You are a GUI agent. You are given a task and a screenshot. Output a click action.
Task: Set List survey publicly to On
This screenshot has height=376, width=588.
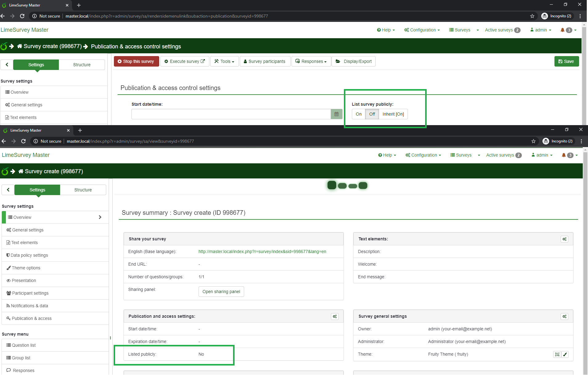click(358, 114)
